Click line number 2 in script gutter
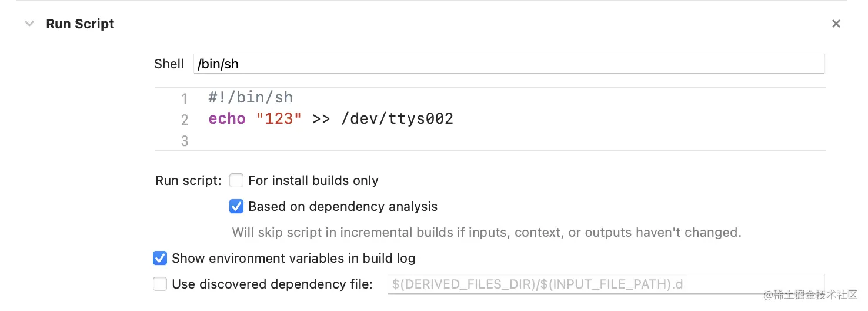Screen dimensions: 868x311 (184, 120)
